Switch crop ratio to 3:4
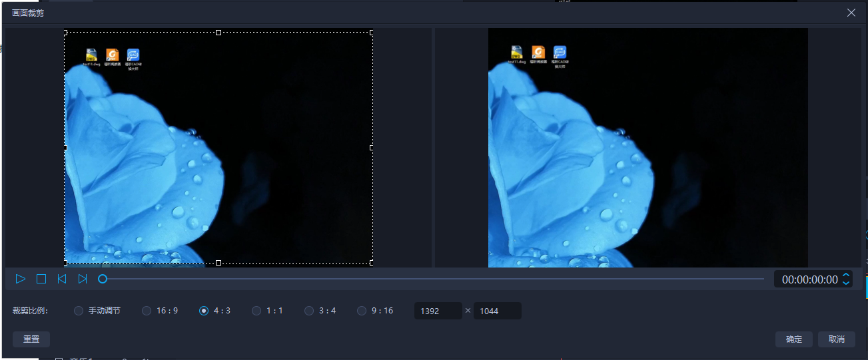Image resolution: width=868 pixels, height=360 pixels. 309,311
